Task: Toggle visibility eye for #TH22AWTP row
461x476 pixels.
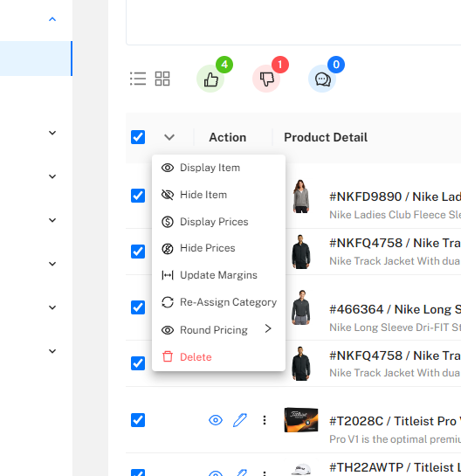Action: click(x=216, y=473)
